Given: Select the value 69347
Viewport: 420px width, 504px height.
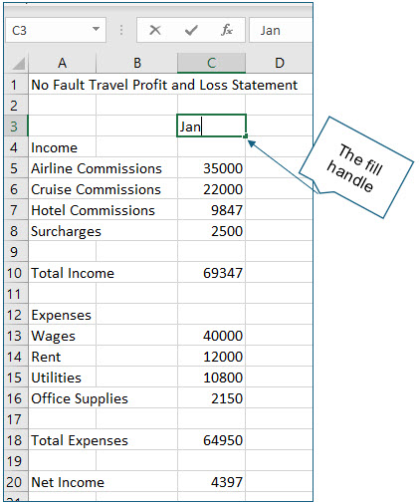Looking at the screenshot, I should pos(212,273).
